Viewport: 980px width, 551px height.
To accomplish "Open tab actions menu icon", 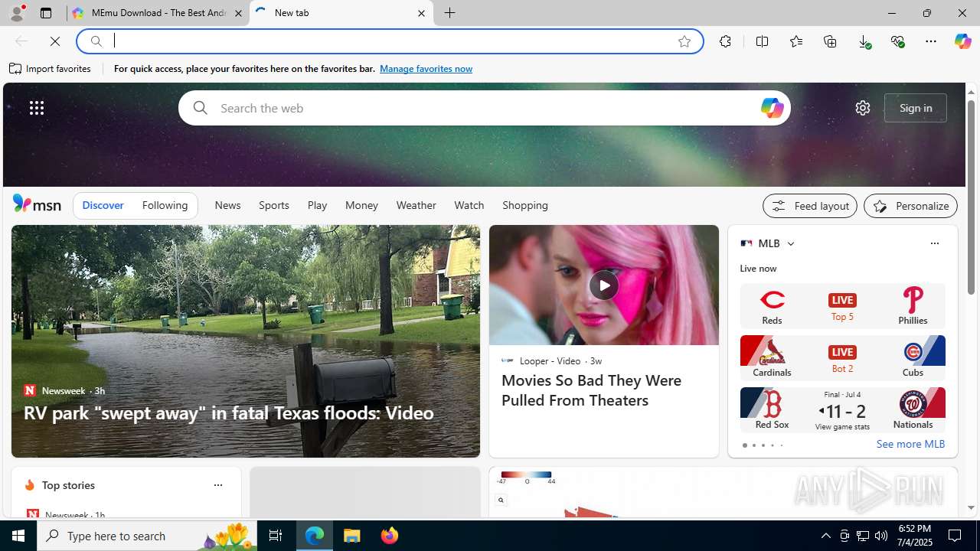I will coord(46,13).
